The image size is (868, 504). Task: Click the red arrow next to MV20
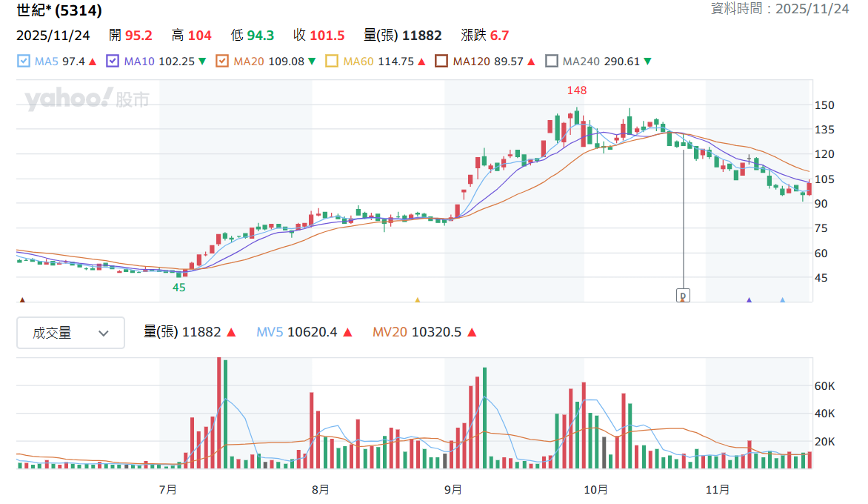(x=472, y=332)
